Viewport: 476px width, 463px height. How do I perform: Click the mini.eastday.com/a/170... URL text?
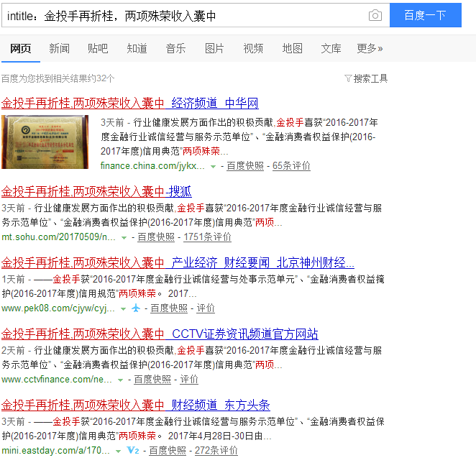click(55, 450)
